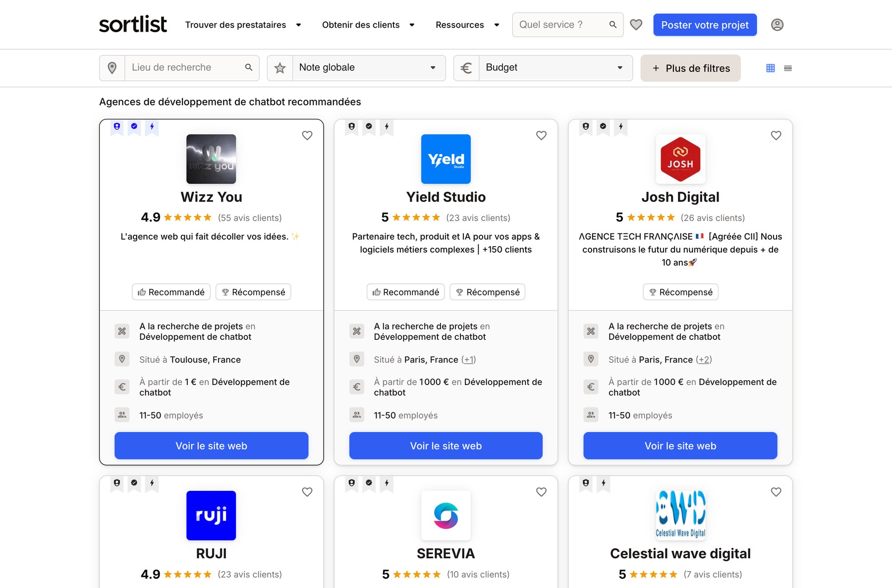Click Celestial wave digital lightning badge
Image resolution: width=892 pixels, height=588 pixels.
[603, 483]
